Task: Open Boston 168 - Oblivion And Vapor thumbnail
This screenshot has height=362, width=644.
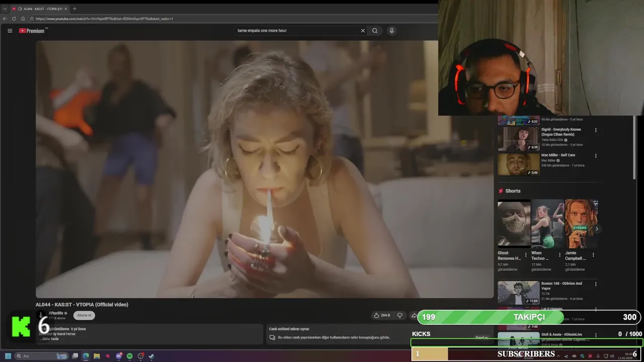Action: [x=518, y=293]
